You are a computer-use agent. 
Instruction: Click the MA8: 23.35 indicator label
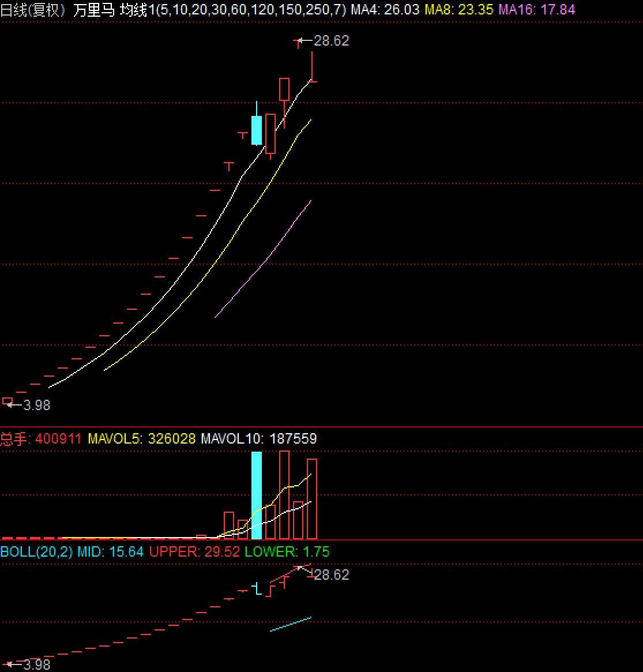(x=459, y=9)
